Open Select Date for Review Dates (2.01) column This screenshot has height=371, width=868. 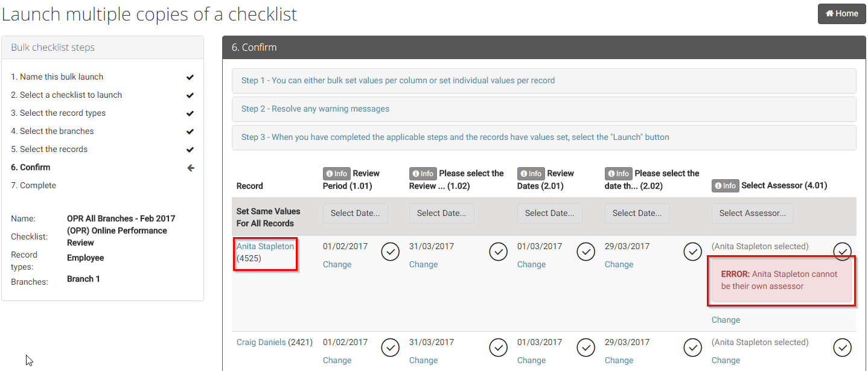click(550, 213)
